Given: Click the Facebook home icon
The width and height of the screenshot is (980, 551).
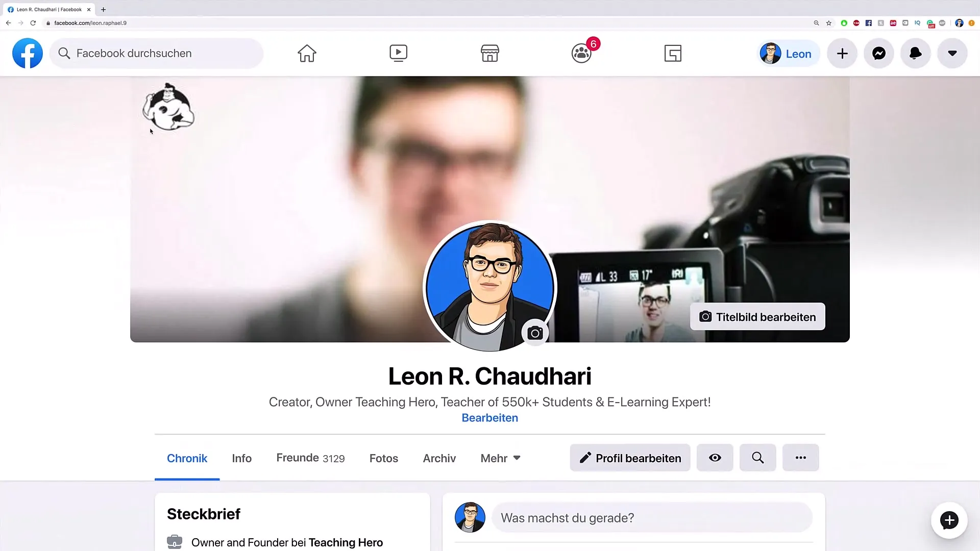Looking at the screenshot, I should [x=306, y=53].
